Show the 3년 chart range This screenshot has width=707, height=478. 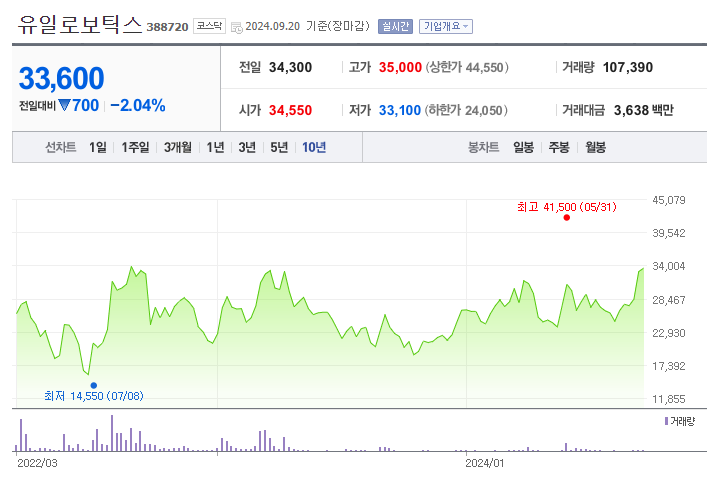247,147
